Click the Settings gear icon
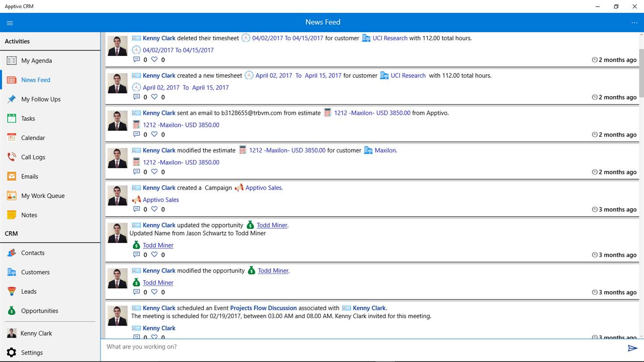The image size is (644, 362). pos(12,353)
